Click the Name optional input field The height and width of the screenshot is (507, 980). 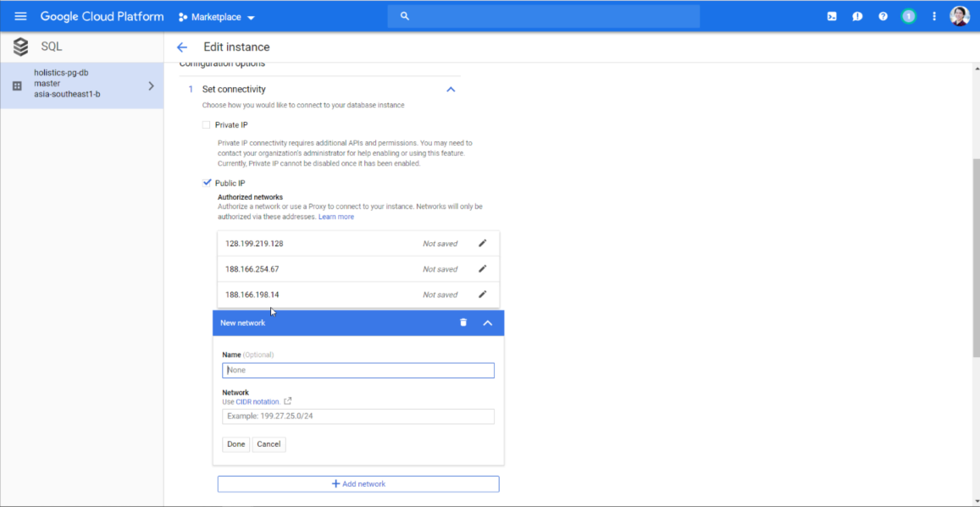pos(358,370)
